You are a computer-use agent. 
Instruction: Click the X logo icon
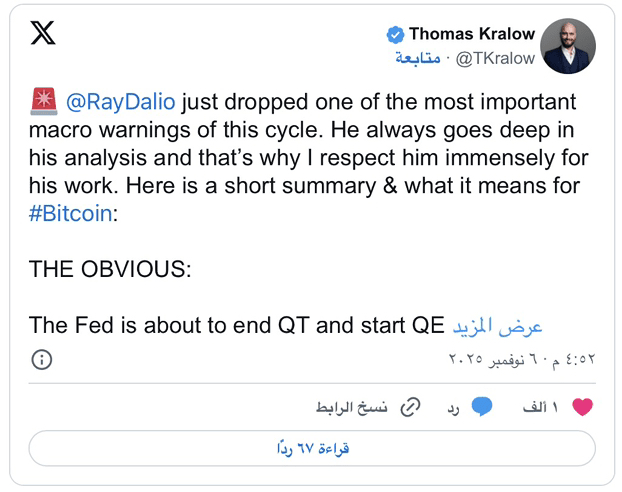(43, 33)
